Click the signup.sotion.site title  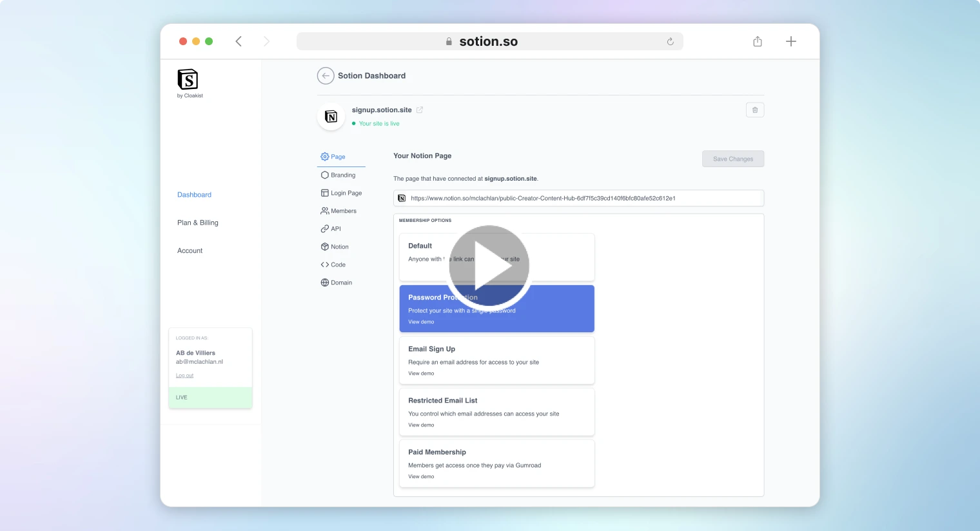382,110
